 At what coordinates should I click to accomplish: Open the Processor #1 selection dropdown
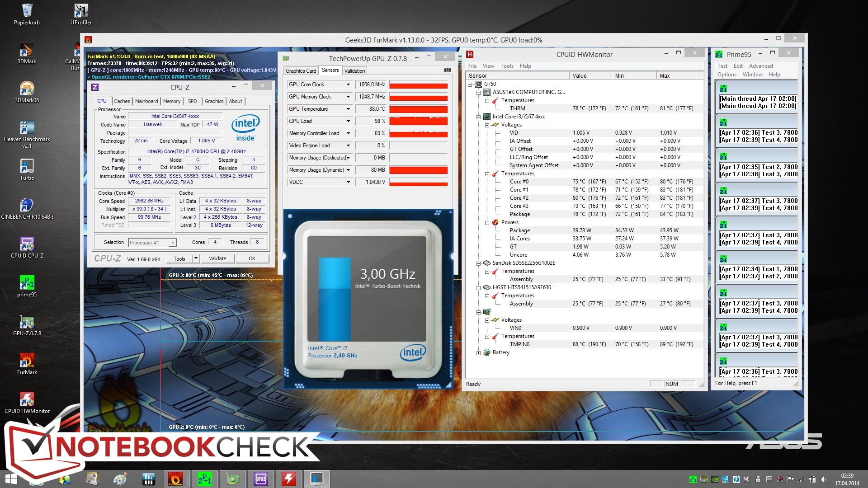[x=172, y=243]
